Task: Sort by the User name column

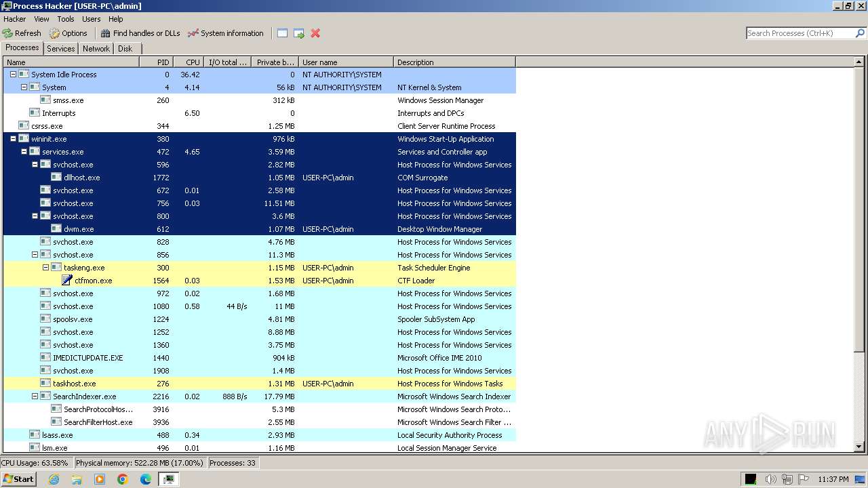Action: pos(346,62)
